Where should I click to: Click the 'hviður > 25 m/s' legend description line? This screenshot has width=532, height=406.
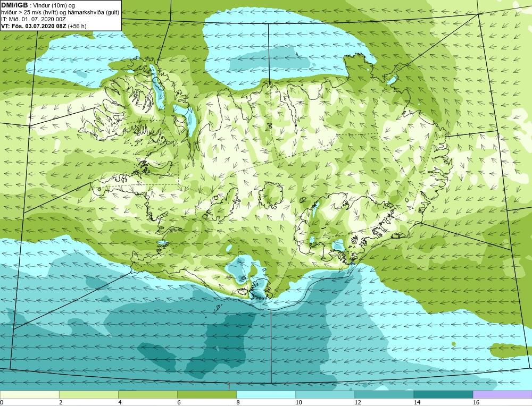coord(60,12)
